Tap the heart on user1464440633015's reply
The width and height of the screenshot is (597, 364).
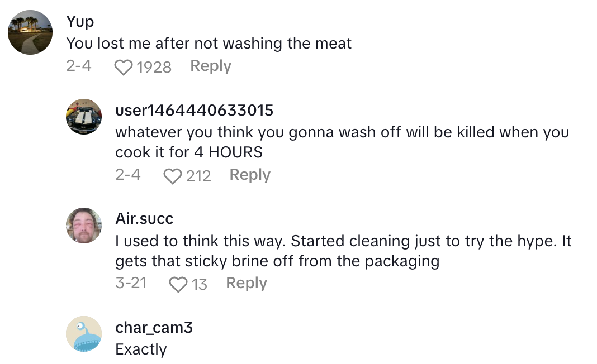tap(173, 176)
